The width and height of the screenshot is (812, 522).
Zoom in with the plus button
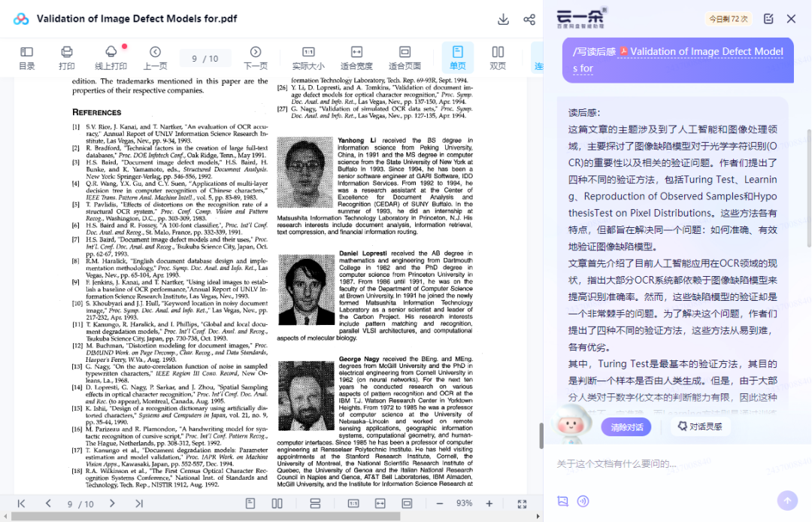[x=489, y=503]
